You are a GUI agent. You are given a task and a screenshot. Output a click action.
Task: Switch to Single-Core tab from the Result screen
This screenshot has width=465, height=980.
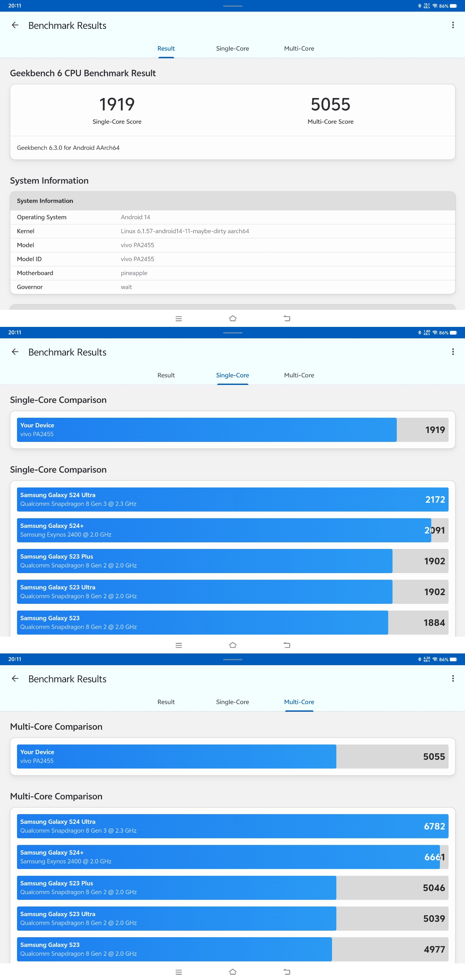[x=233, y=49]
